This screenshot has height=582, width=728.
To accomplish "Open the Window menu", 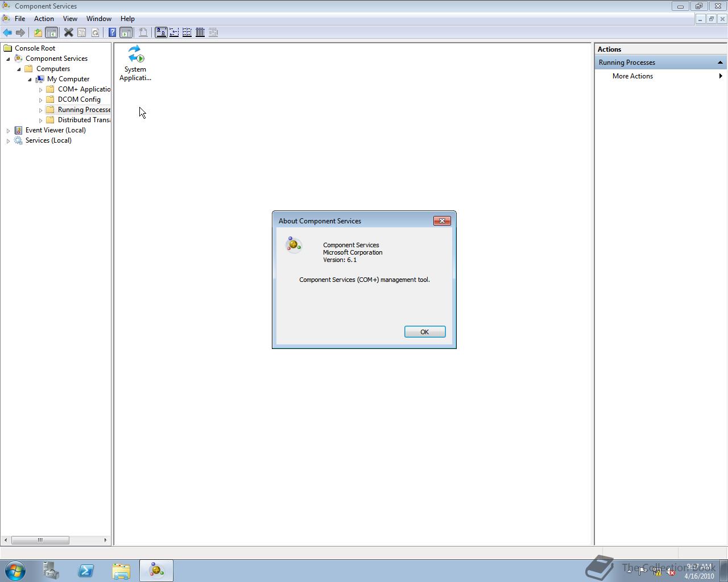I will (x=99, y=19).
